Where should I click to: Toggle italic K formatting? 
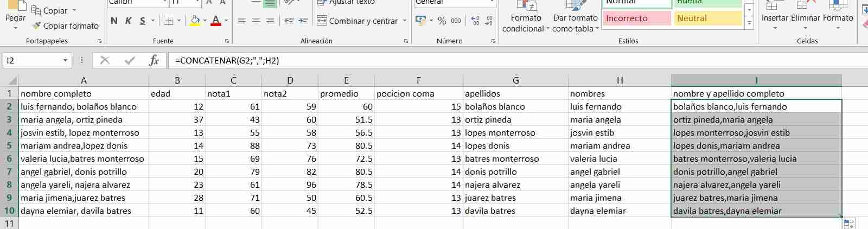click(x=129, y=21)
